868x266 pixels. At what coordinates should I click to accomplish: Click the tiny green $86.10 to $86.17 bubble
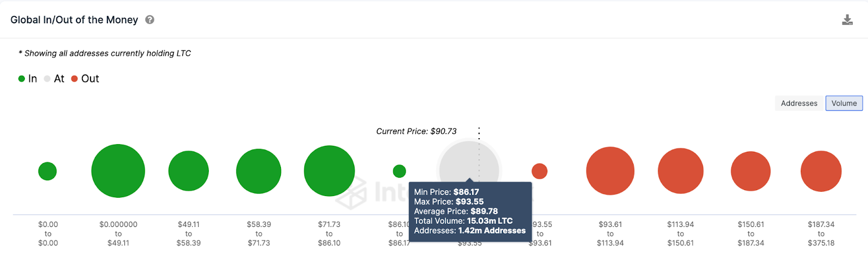(399, 171)
